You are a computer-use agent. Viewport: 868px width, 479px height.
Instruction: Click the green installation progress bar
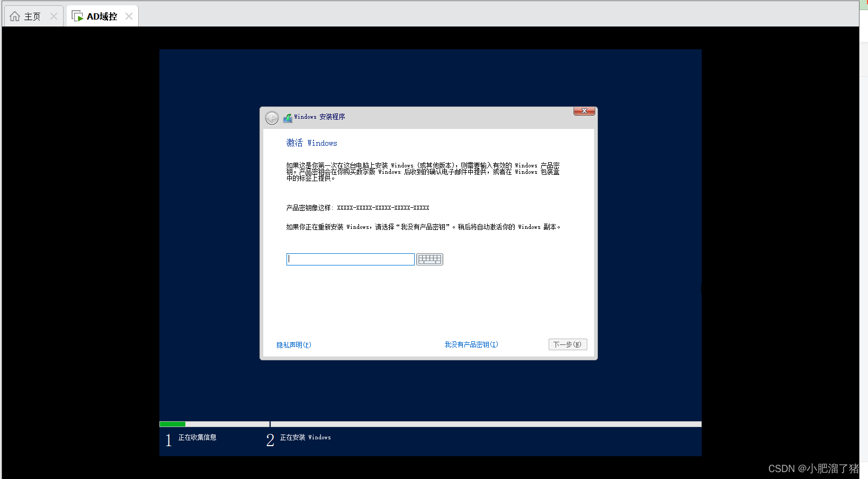click(172, 424)
